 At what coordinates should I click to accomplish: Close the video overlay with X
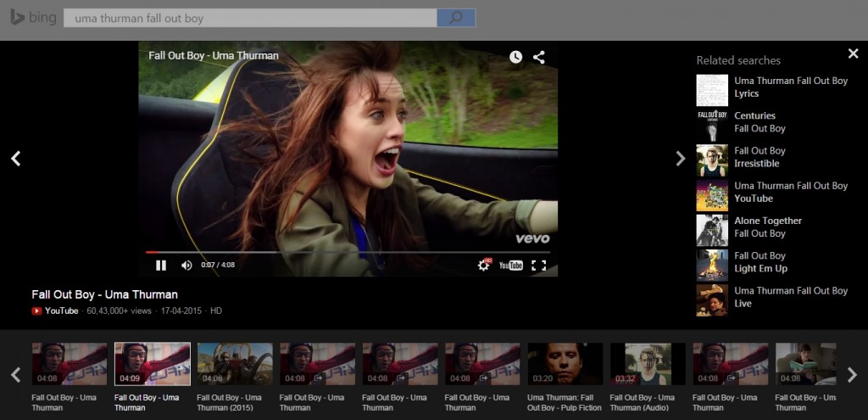tap(853, 53)
